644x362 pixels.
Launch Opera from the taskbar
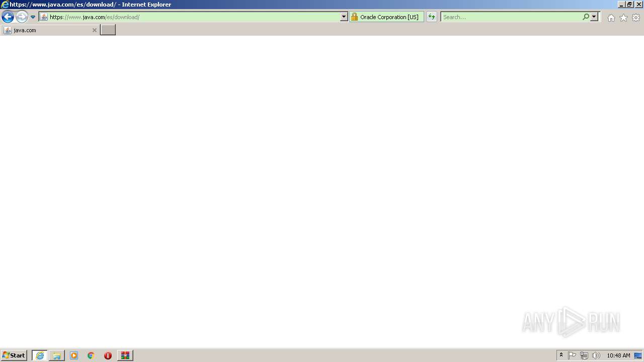tap(108, 355)
